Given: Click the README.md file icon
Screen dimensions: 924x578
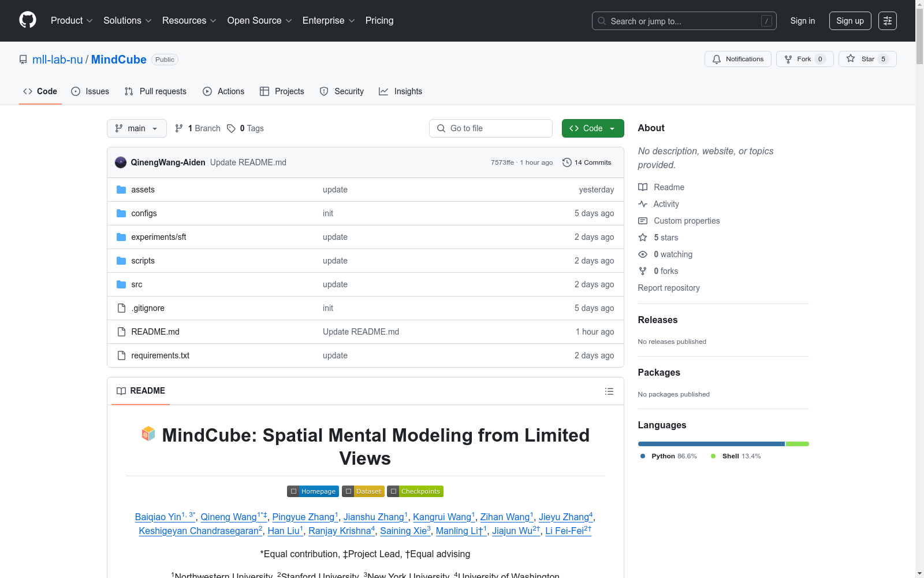Looking at the screenshot, I should coord(121,332).
